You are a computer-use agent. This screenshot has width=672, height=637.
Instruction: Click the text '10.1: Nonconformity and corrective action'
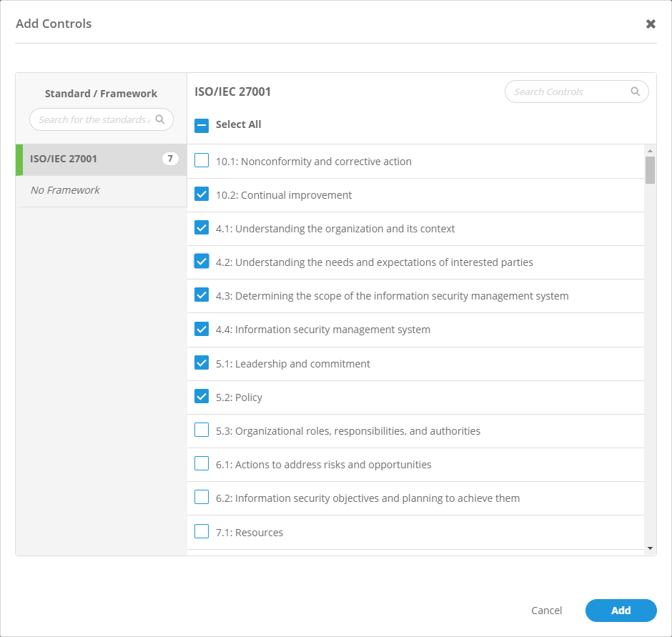(x=314, y=162)
